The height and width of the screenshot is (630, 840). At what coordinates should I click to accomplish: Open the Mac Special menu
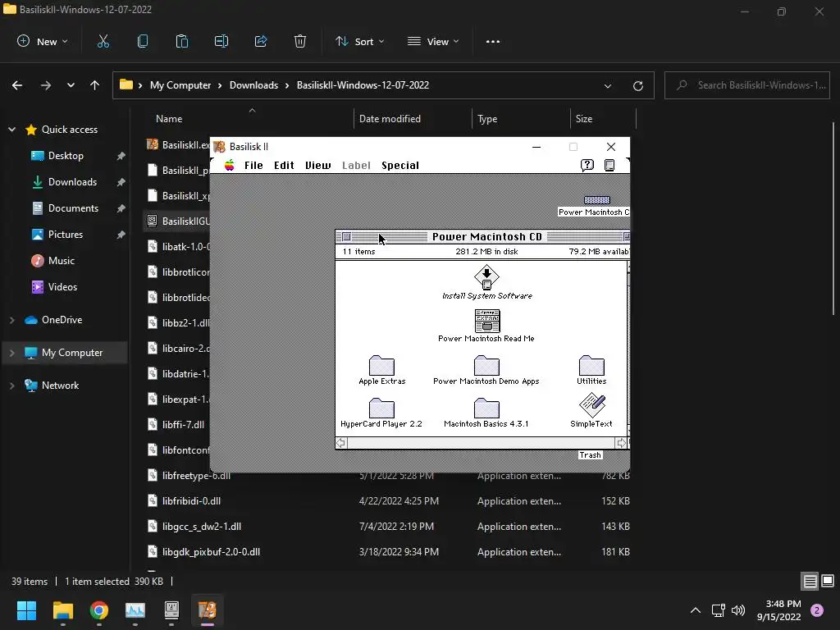400,165
